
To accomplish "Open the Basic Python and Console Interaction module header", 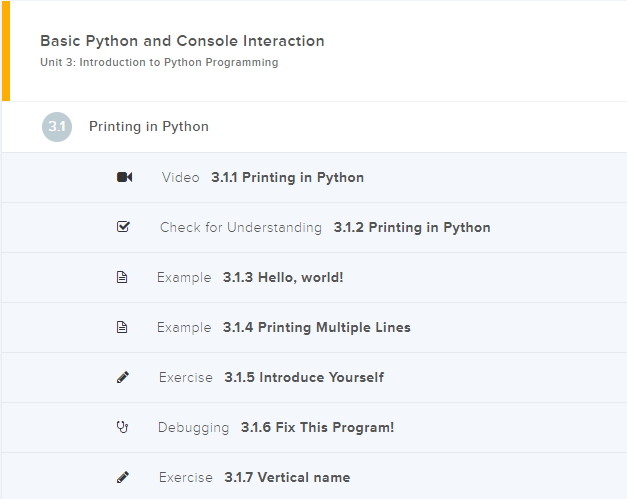I will pyautogui.click(x=182, y=41).
